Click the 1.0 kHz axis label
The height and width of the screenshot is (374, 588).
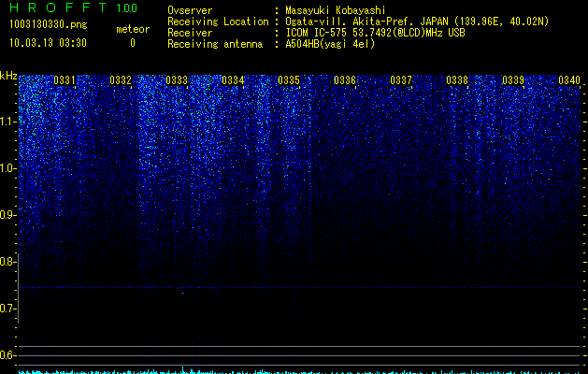(7, 168)
